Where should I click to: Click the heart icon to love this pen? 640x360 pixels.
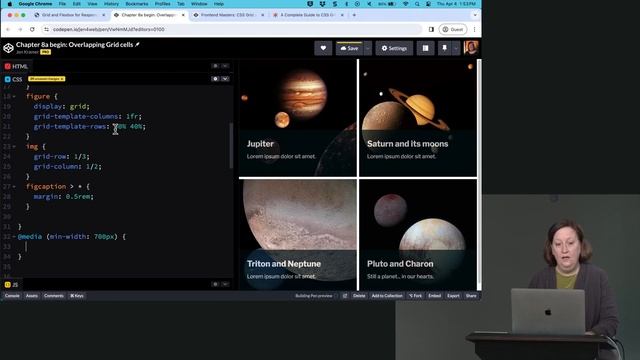(x=323, y=48)
